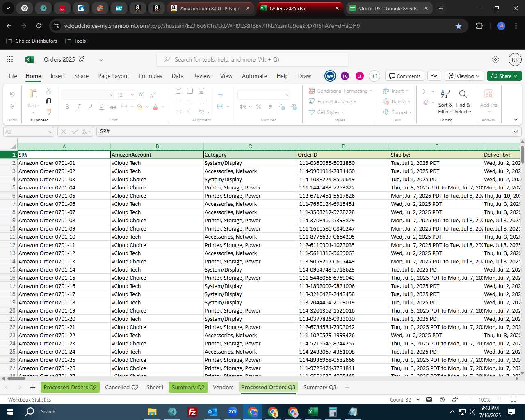This screenshot has width=525, height=420.
Task: Switch to the Automate ribbon tab
Action: pos(254,76)
